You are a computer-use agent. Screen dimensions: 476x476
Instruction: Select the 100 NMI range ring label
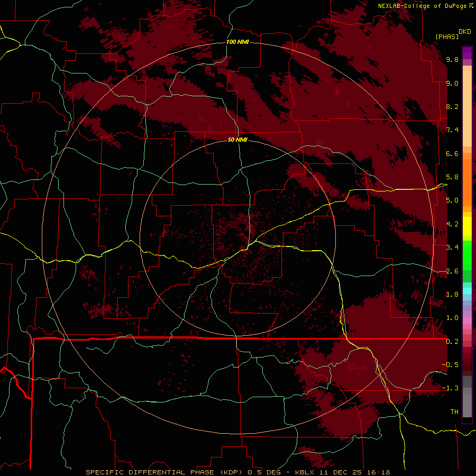click(237, 42)
